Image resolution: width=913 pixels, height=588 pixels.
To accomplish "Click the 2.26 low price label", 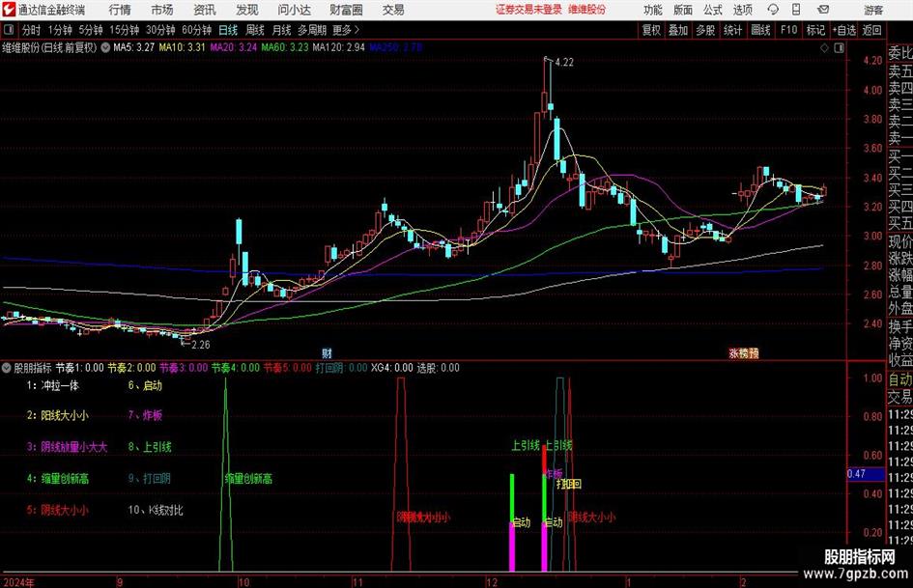I will (201, 345).
